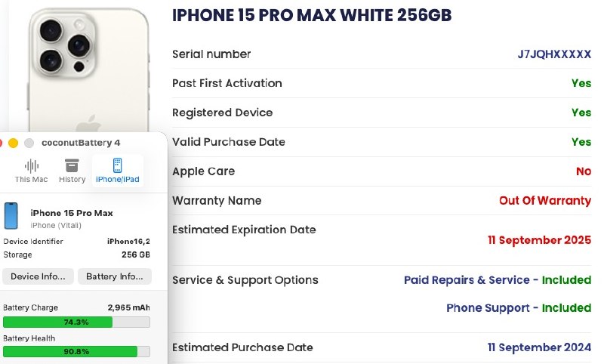Open the History tab
This screenshot has width=604, height=364.
point(72,171)
